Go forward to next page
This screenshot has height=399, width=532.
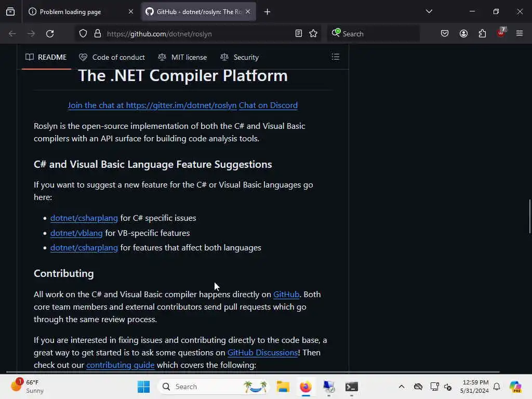click(31, 34)
